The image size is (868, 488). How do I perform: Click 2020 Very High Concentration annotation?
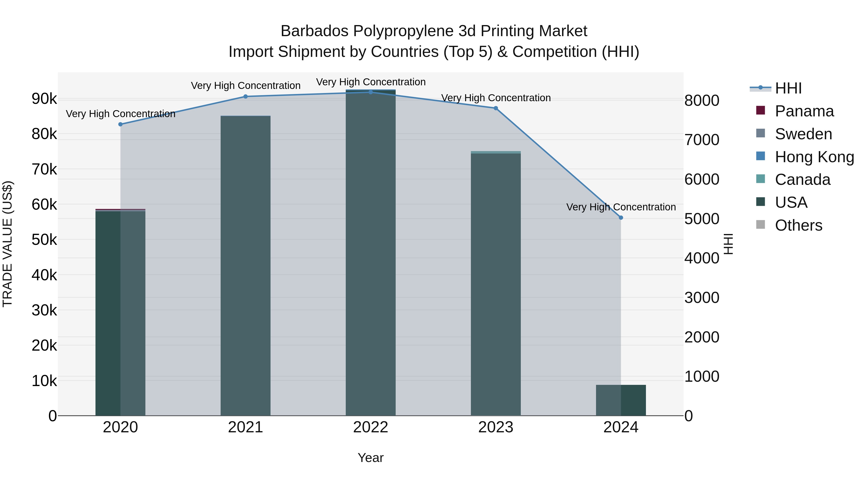click(121, 114)
